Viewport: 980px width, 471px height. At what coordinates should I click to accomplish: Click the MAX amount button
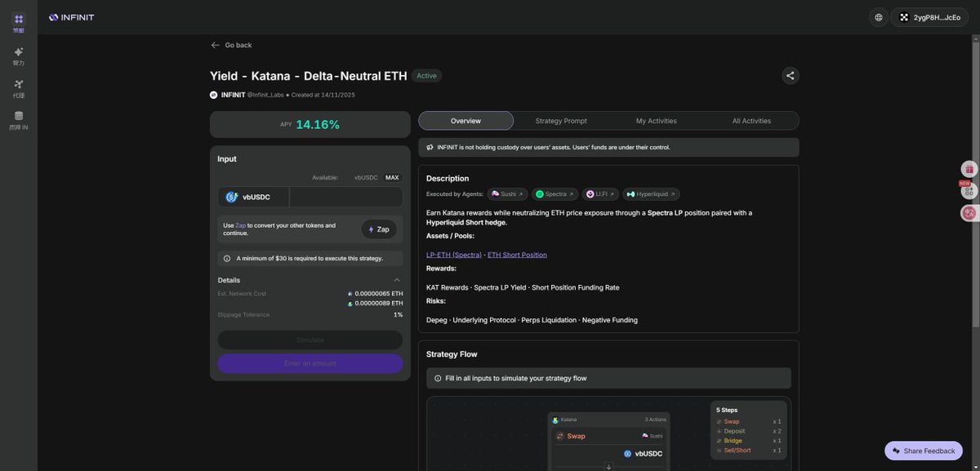coord(392,177)
